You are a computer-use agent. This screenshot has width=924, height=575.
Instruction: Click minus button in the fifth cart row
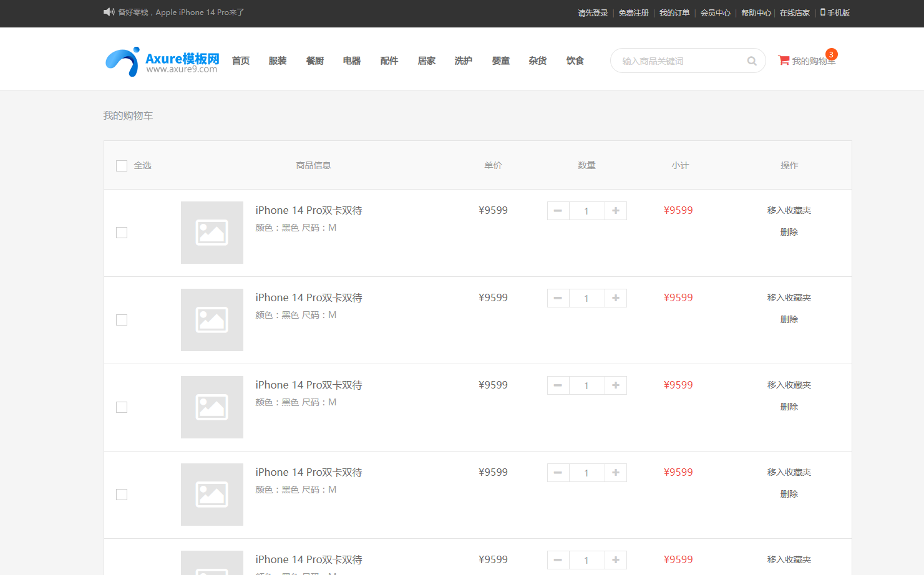(558, 560)
